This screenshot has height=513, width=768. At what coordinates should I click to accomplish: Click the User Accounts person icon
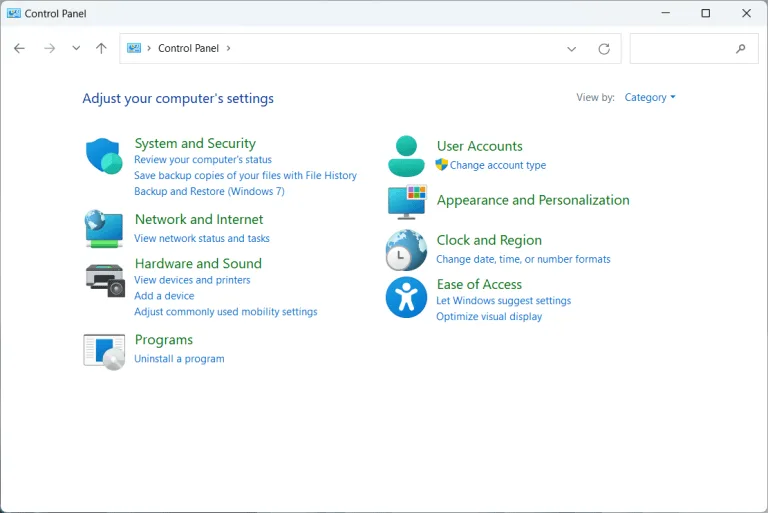(x=406, y=156)
